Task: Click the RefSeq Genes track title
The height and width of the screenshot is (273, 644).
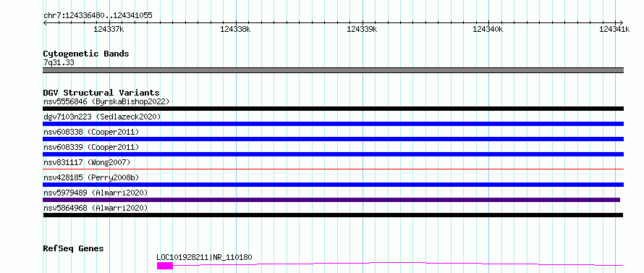Action: click(74, 248)
